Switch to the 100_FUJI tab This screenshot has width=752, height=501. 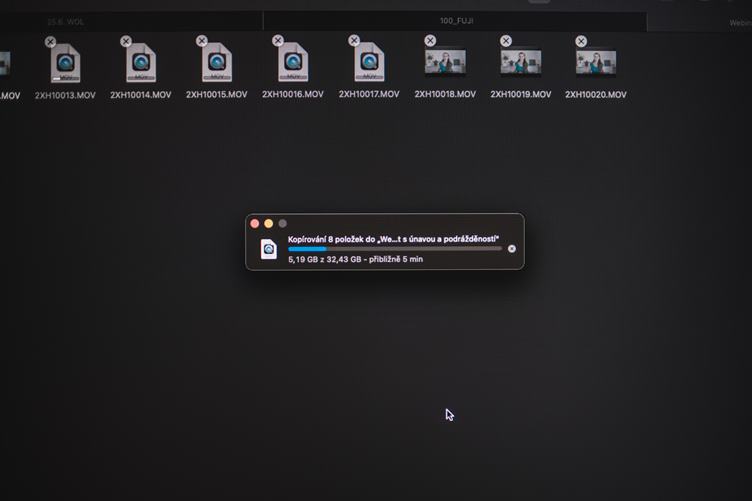[455, 21]
